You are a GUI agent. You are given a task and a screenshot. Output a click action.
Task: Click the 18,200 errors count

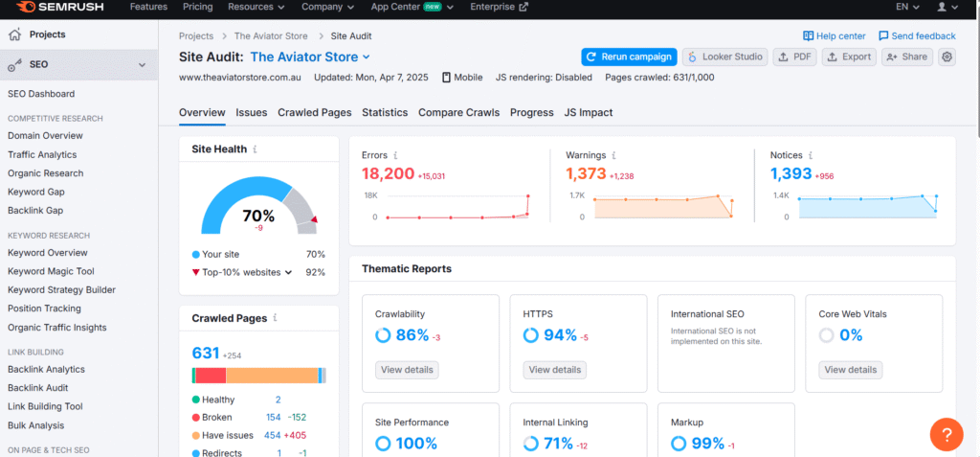tap(389, 173)
